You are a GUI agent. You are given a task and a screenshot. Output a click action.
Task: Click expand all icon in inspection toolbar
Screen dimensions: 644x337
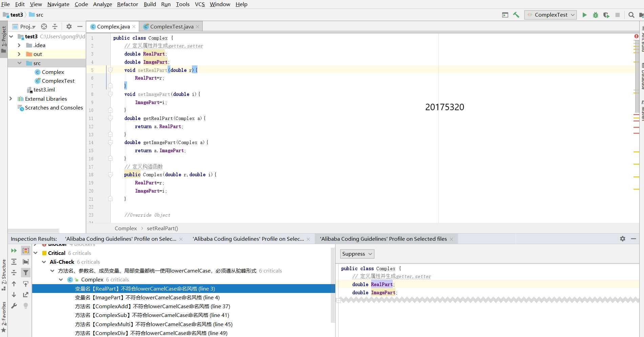[x=14, y=262]
